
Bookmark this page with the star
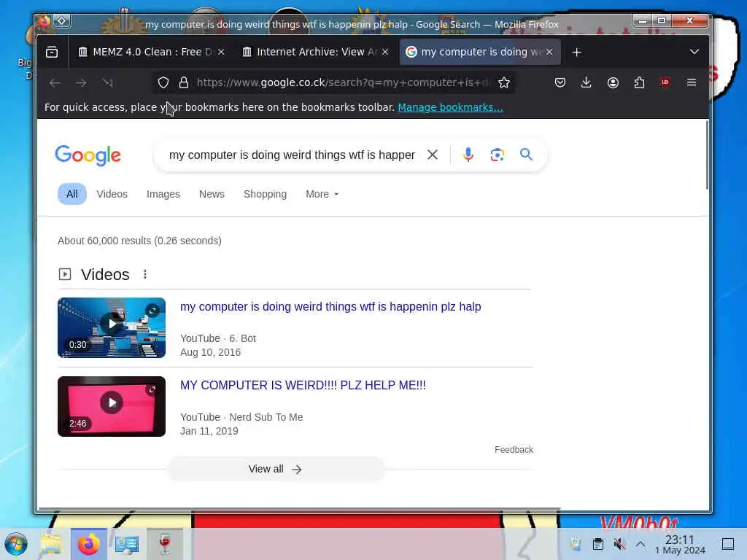pyautogui.click(x=503, y=83)
